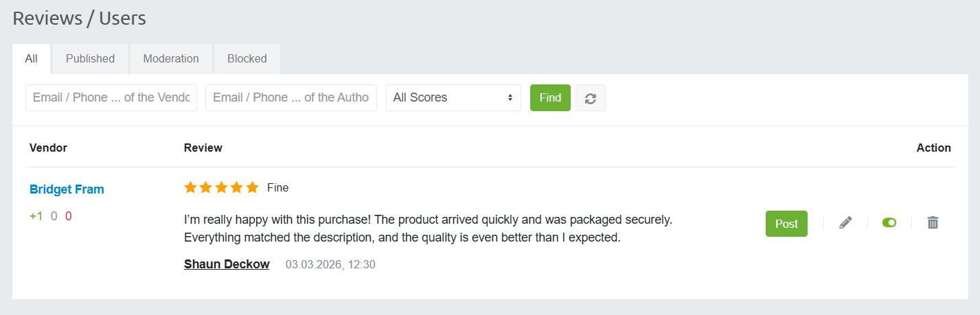Click the fourth star of the rating
The height and width of the screenshot is (315, 980).
(237, 187)
